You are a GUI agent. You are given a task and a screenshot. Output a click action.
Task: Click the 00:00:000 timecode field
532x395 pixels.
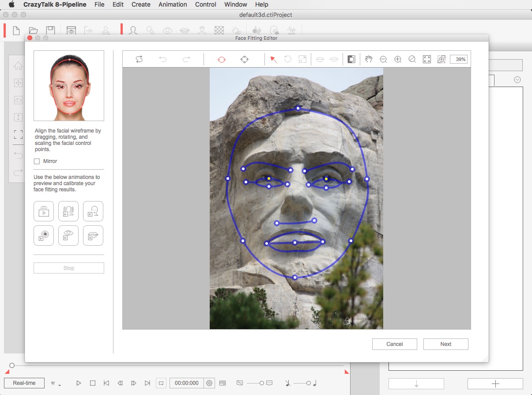click(x=187, y=383)
